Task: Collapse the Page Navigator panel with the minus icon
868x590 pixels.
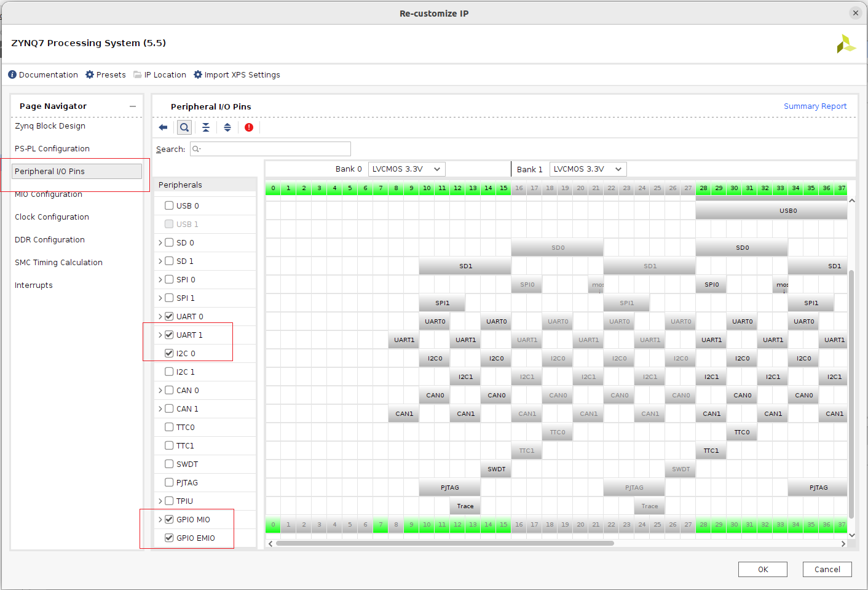Action: pyautogui.click(x=133, y=106)
